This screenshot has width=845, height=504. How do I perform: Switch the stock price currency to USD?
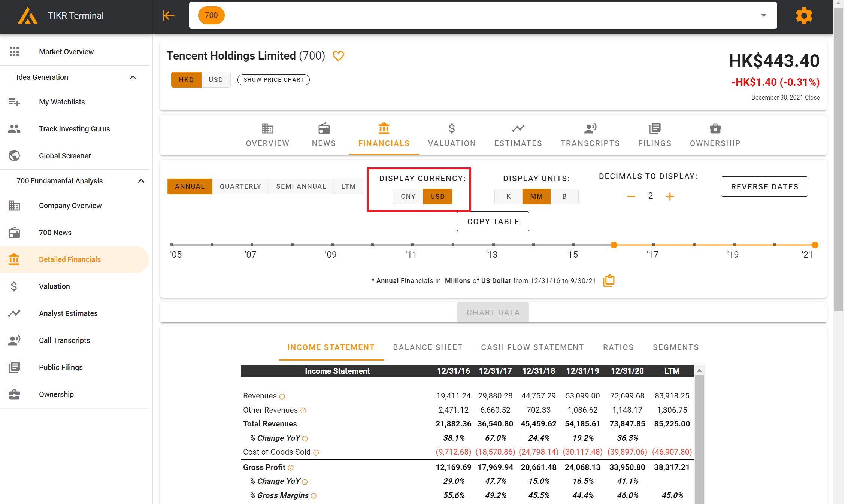[216, 80]
